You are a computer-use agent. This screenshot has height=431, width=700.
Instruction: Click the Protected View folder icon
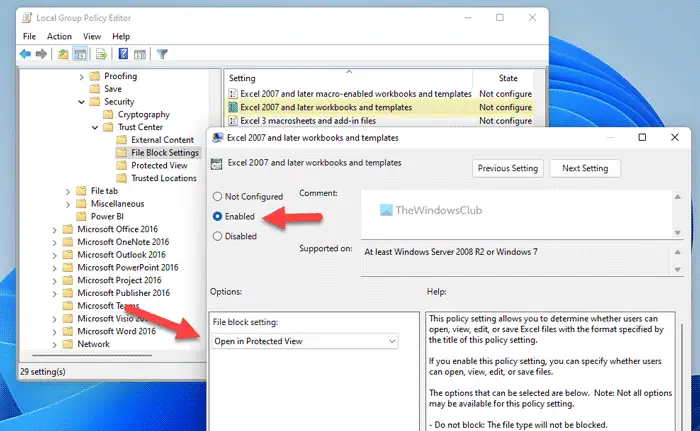coord(121,165)
